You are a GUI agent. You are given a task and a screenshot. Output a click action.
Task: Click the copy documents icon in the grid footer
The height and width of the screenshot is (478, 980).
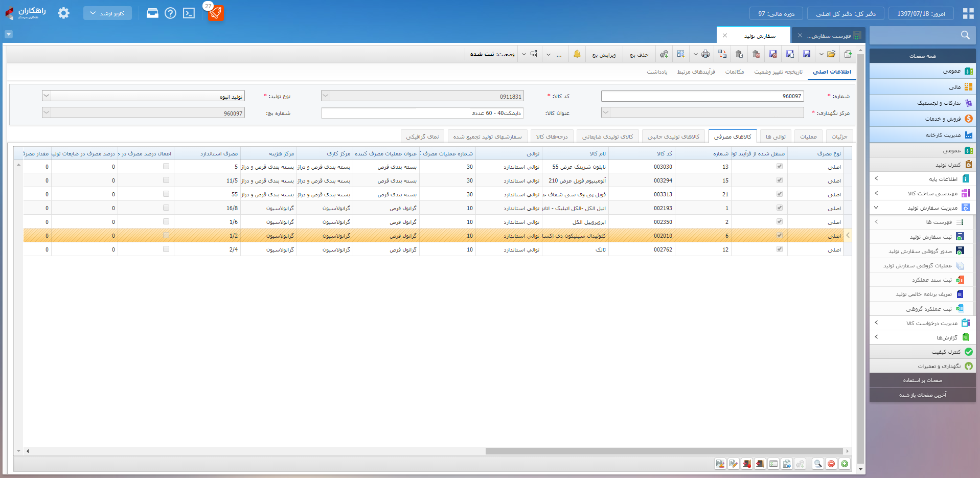point(787,464)
